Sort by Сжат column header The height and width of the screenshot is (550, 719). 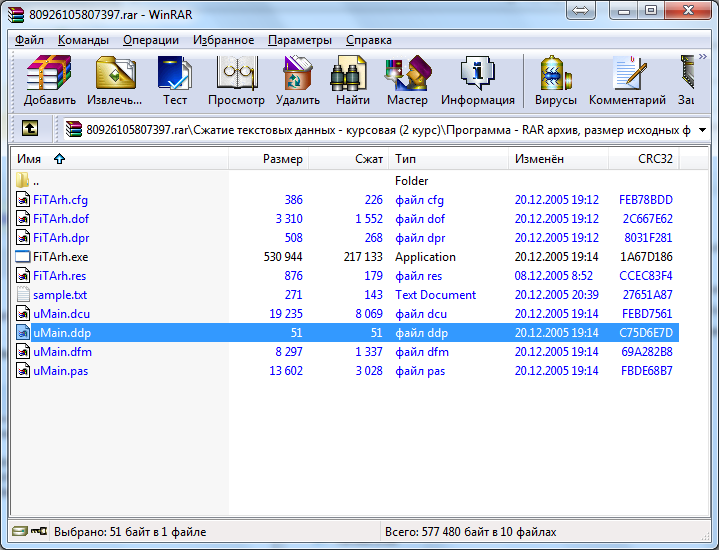348,159
